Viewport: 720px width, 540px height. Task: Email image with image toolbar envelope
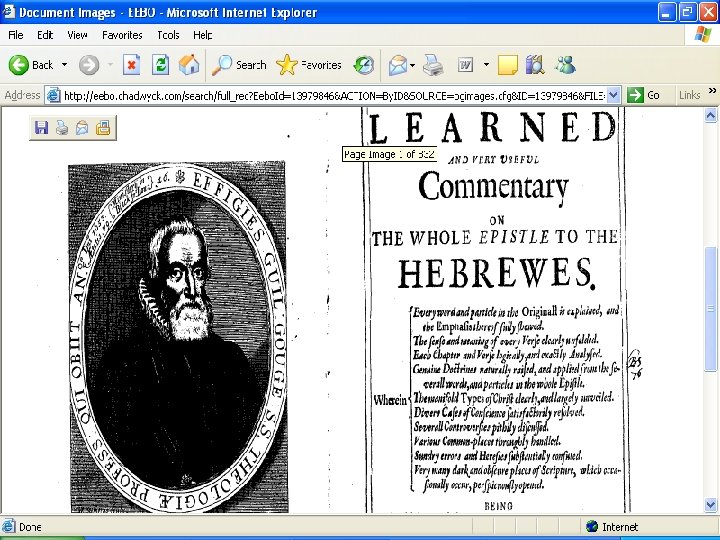pyautogui.click(x=82, y=128)
